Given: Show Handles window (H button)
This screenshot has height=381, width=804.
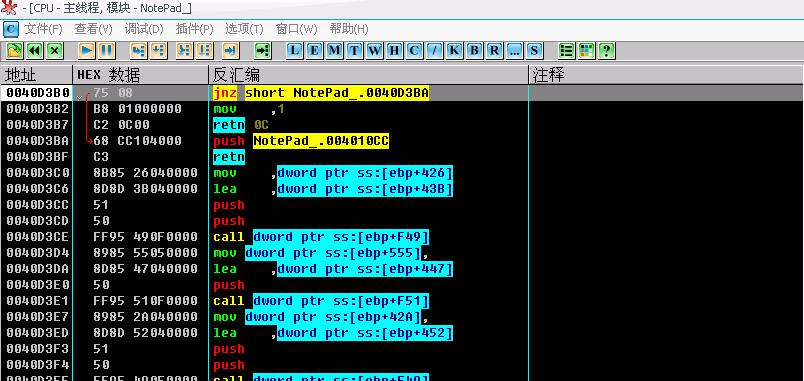Looking at the screenshot, I should click(x=394, y=50).
